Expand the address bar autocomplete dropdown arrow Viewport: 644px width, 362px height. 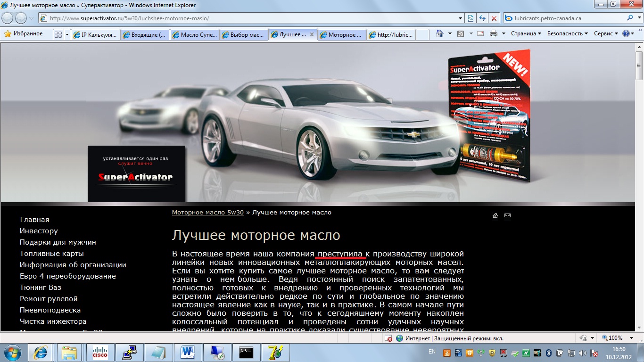(x=461, y=18)
